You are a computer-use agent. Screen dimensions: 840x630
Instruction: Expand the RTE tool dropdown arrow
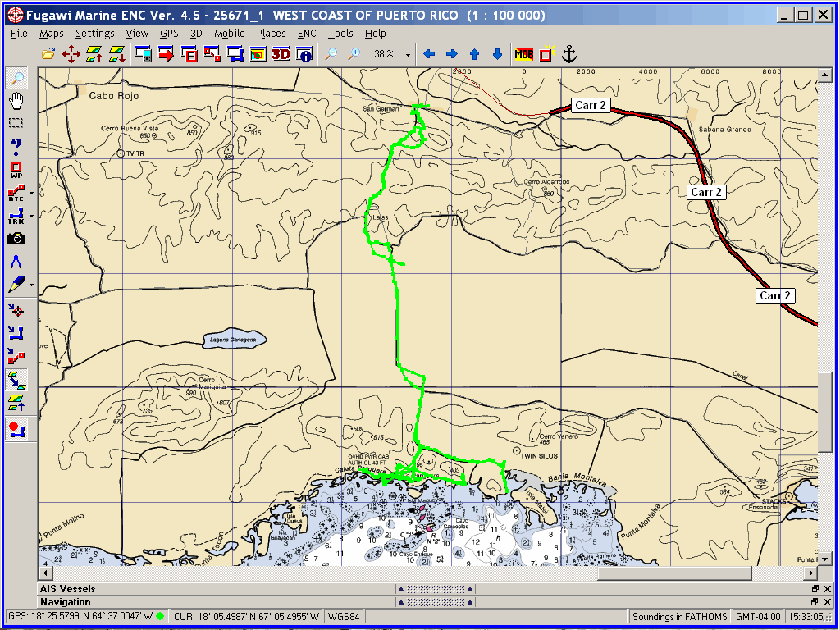tap(32, 193)
